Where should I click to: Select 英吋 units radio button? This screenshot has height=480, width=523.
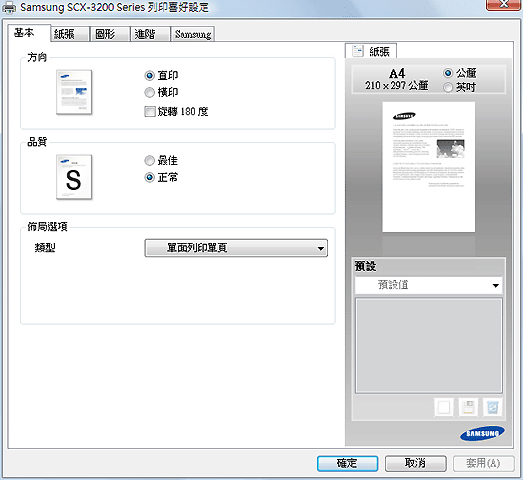point(460,87)
